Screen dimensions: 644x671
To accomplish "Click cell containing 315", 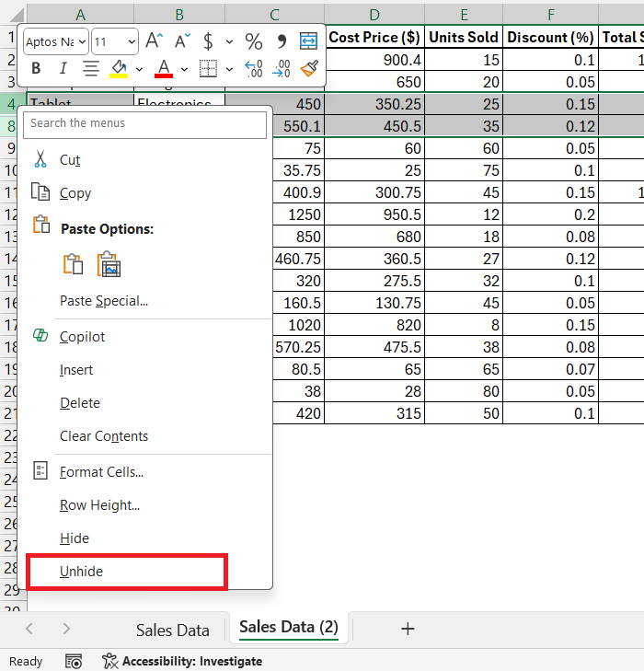I will pos(374,413).
